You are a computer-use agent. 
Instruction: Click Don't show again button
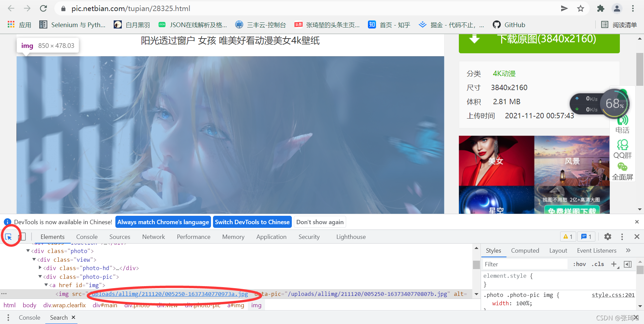pyautogui.click(x=320, y=222)
